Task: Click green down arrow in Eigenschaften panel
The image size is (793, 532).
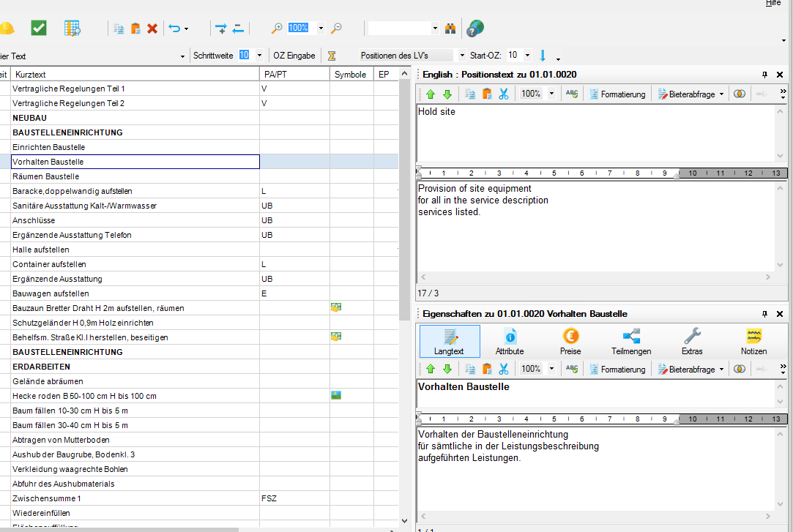Action: point(447,370)
